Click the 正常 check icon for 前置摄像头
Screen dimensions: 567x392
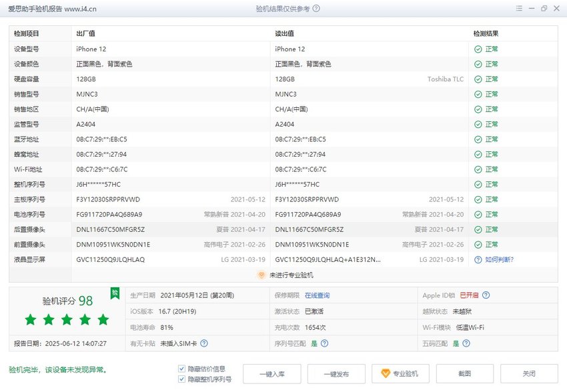478,245
